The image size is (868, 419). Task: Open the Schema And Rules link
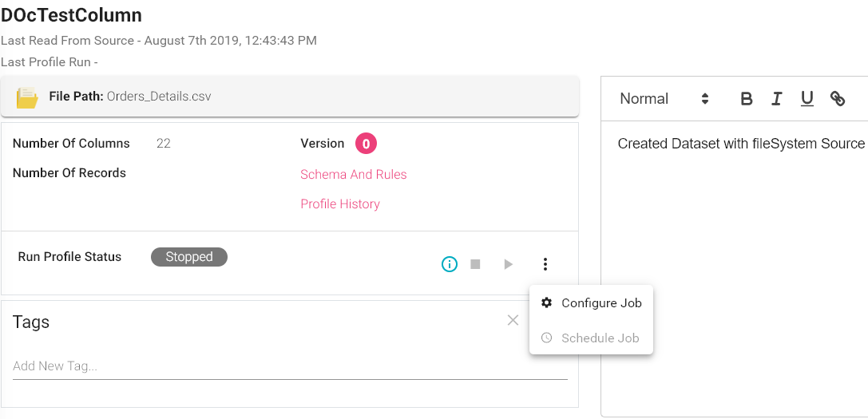point(353,175)
